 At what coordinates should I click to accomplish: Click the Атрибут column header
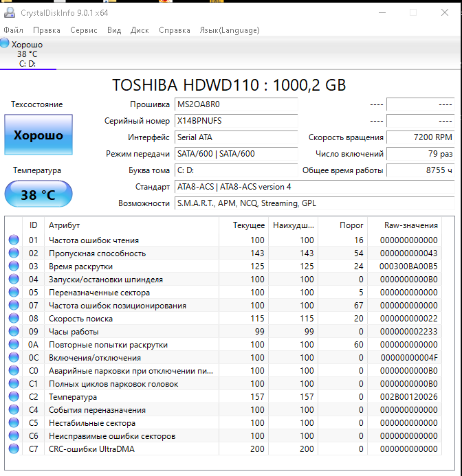tap(131, 225)
